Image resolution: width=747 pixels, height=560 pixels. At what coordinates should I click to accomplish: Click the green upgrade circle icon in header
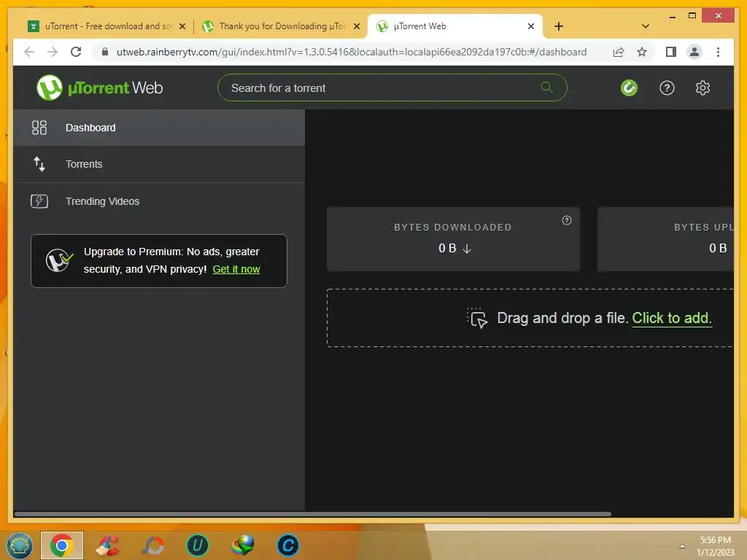tap(629, 87)
